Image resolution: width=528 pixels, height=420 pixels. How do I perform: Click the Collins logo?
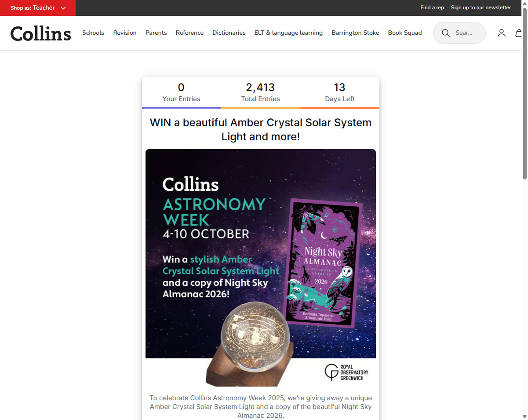click(x=40, y=33)
